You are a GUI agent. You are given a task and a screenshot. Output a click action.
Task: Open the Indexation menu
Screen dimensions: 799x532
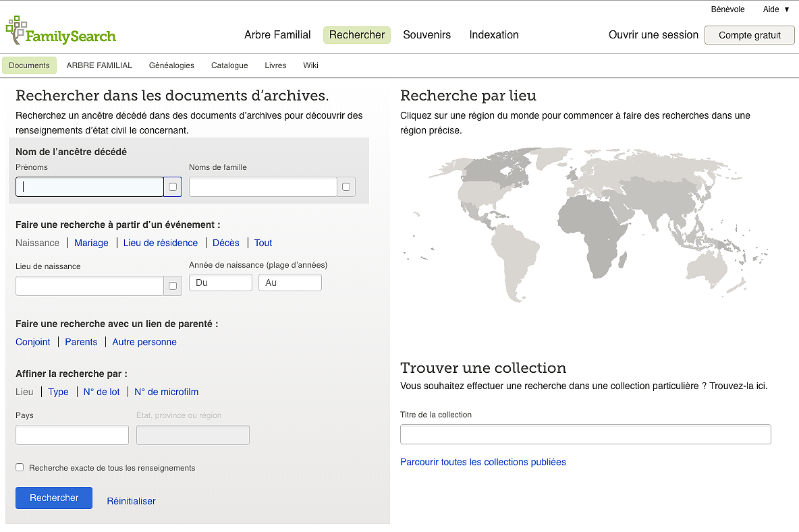pos(494,34)
